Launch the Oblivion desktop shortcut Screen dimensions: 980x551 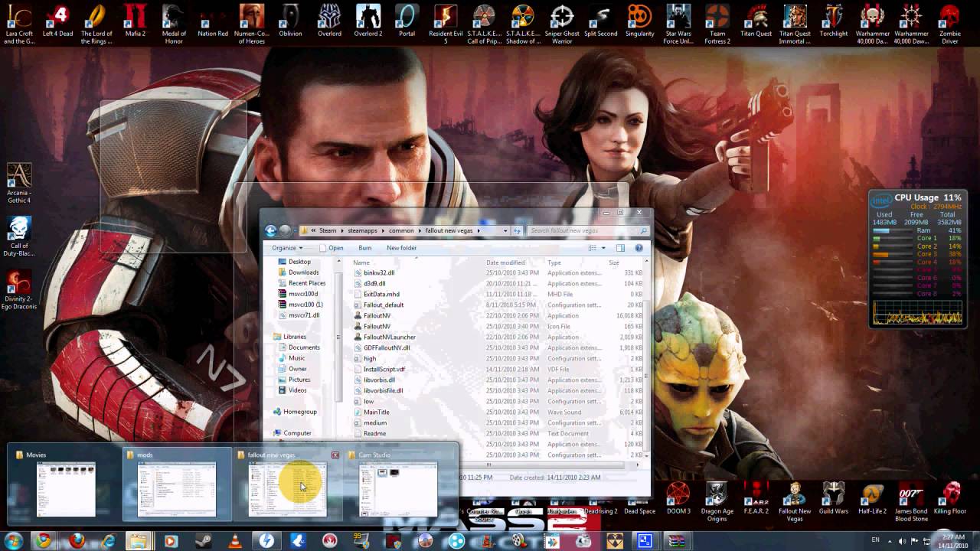[290, 21]
